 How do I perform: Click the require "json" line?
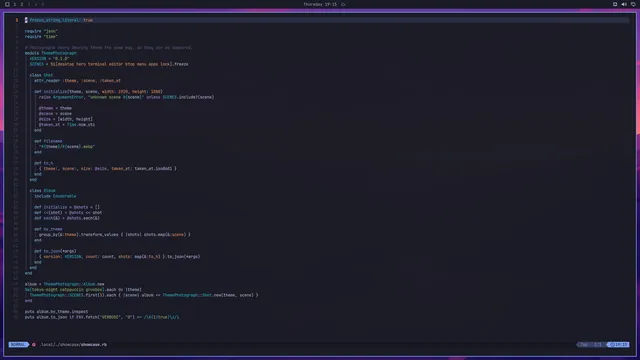click(41, 31)
